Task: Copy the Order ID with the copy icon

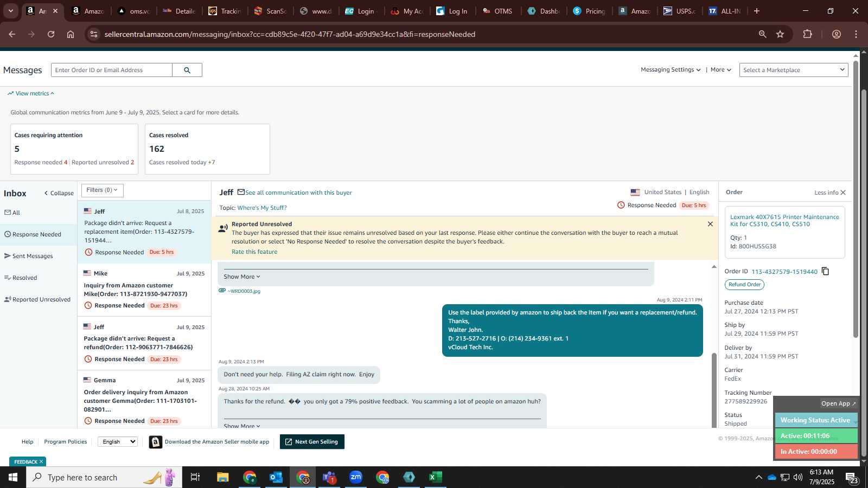Action: tap(825, 271)
